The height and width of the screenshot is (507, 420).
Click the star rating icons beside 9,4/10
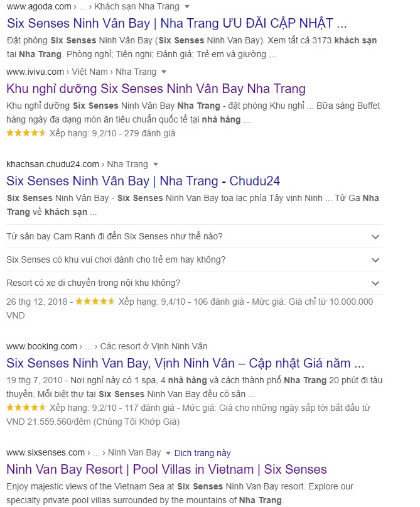pos(93,301)
